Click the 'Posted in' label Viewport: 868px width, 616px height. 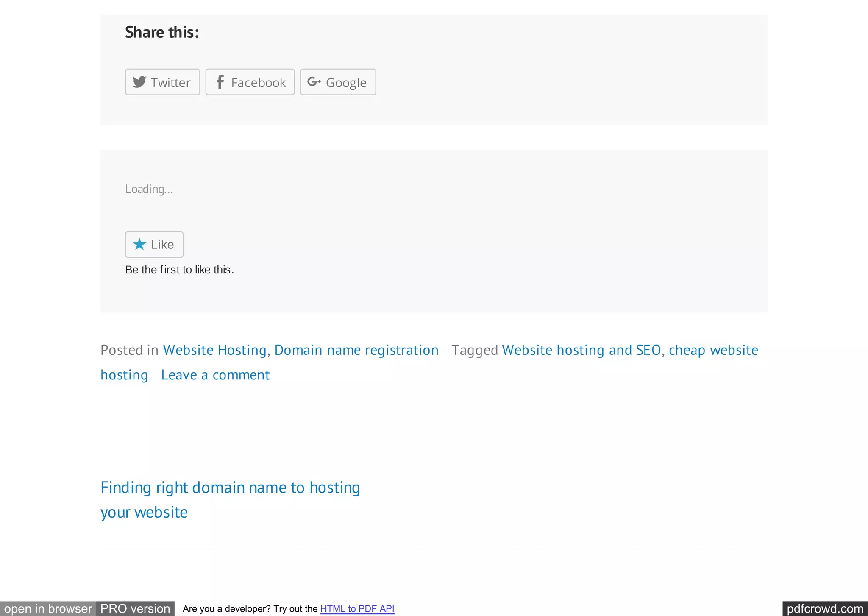(129, 350)
